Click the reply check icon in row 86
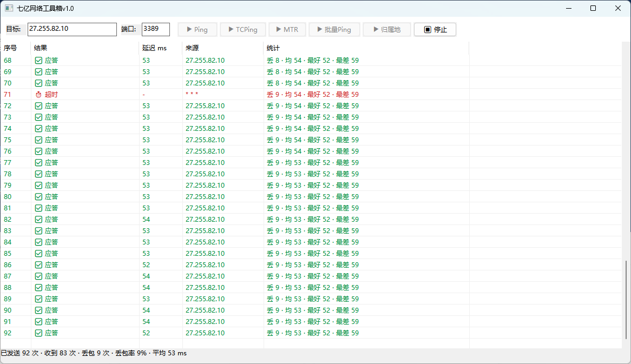Image resolution: width=631 pixels, height=364 pixels. pos(38,265)
